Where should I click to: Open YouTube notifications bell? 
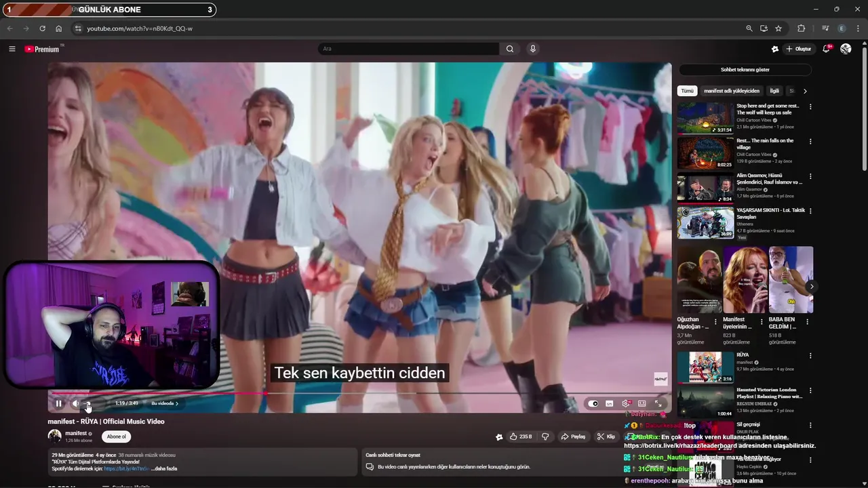pos(826,49)
